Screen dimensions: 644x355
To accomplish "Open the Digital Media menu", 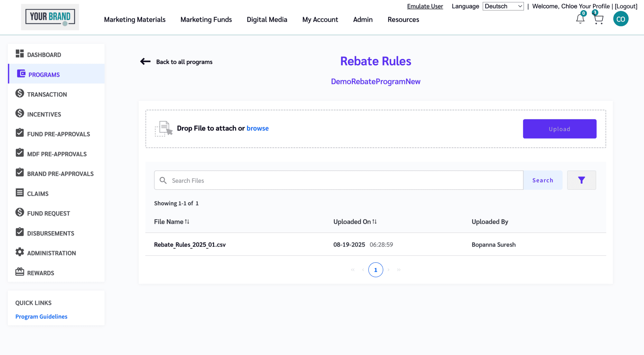I will pyautogui.click(x=267, y=20).
